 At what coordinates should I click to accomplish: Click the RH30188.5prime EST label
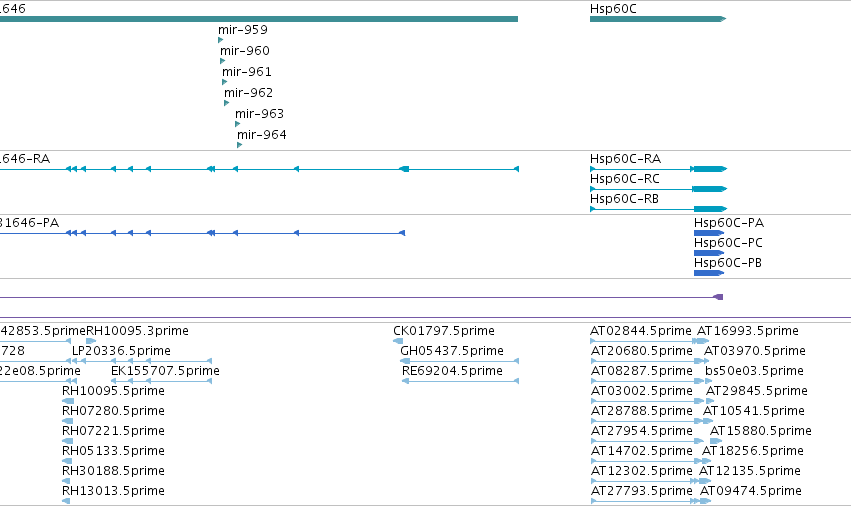coord(113,471)
